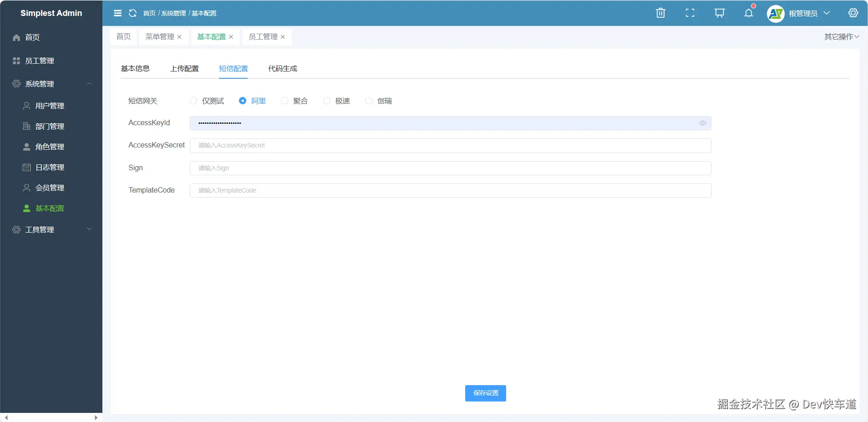
Task: Open the 其它操作 dropdown
Action: (x=842, y=37)
